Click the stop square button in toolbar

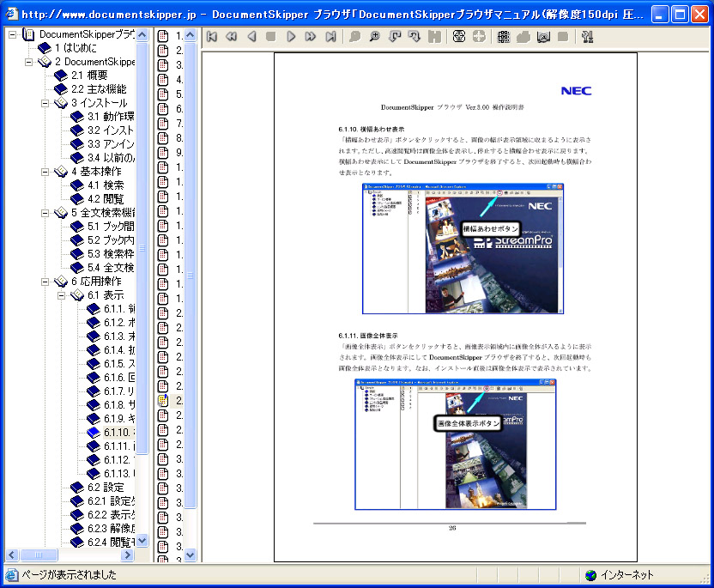271,36
